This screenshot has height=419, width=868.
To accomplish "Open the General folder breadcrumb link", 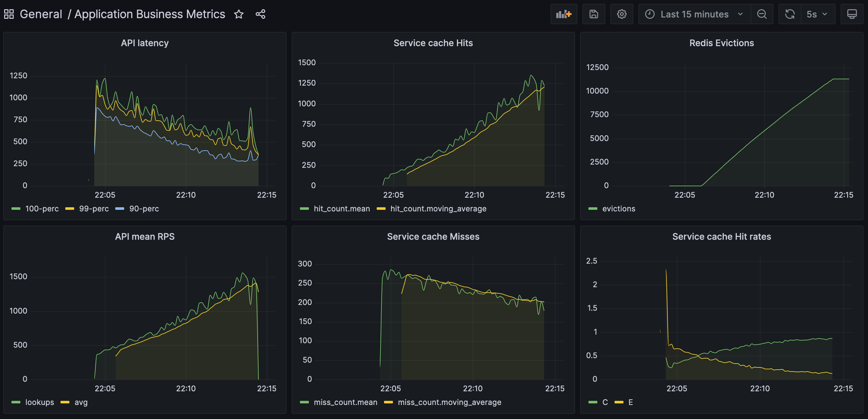I will [41, 14].
